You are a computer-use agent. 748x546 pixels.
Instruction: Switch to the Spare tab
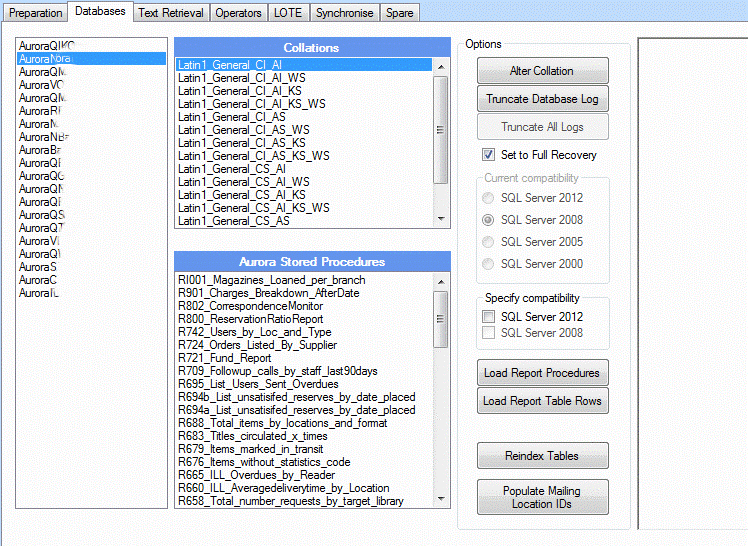click(x=399, y=13)
